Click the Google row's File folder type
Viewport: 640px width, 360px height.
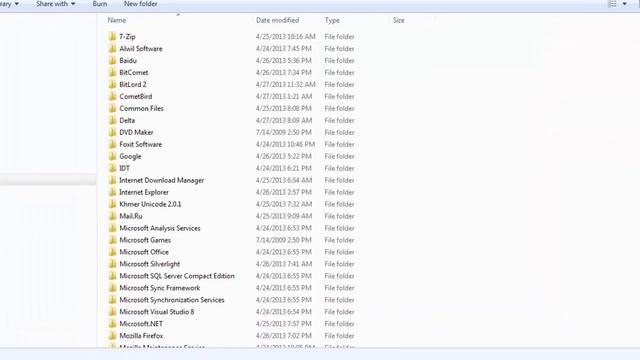click(x=339, y=156)
